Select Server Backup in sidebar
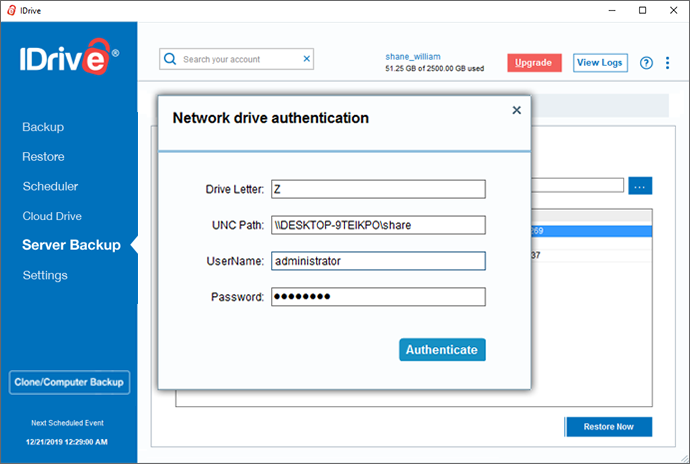This screenshot has width=690, height=464. pyautogui.click(x=71, y=245)
